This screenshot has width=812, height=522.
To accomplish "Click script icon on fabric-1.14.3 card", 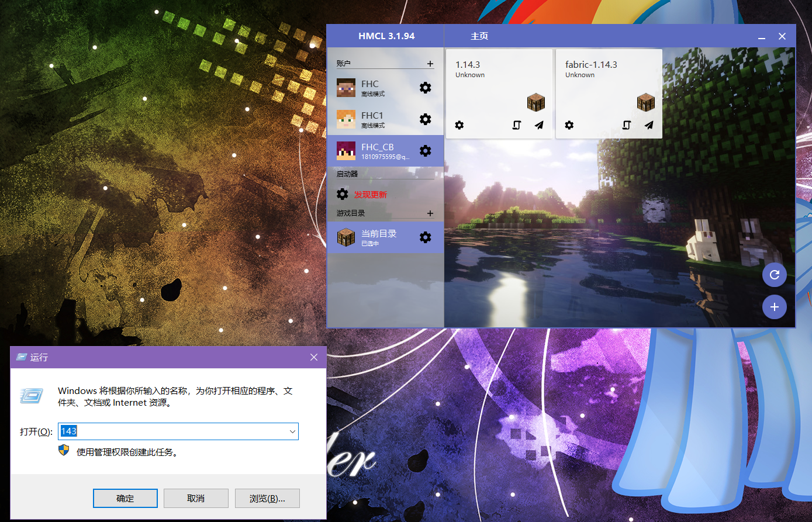I will point(626,125).
